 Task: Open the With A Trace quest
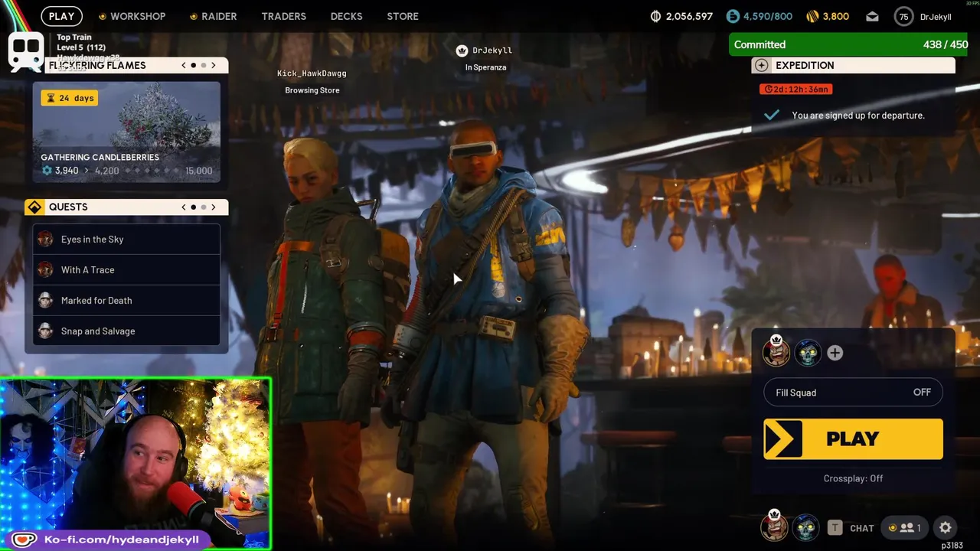[x=126, y=269]
